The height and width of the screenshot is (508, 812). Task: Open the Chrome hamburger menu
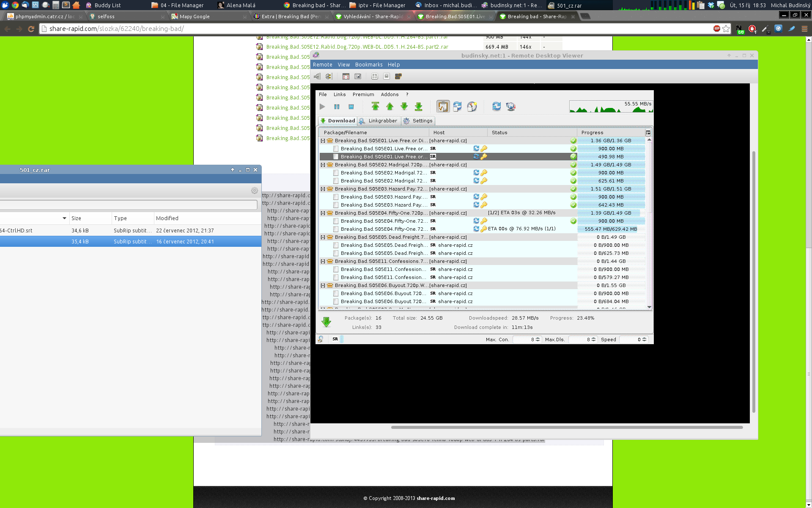tap(804, 29)
